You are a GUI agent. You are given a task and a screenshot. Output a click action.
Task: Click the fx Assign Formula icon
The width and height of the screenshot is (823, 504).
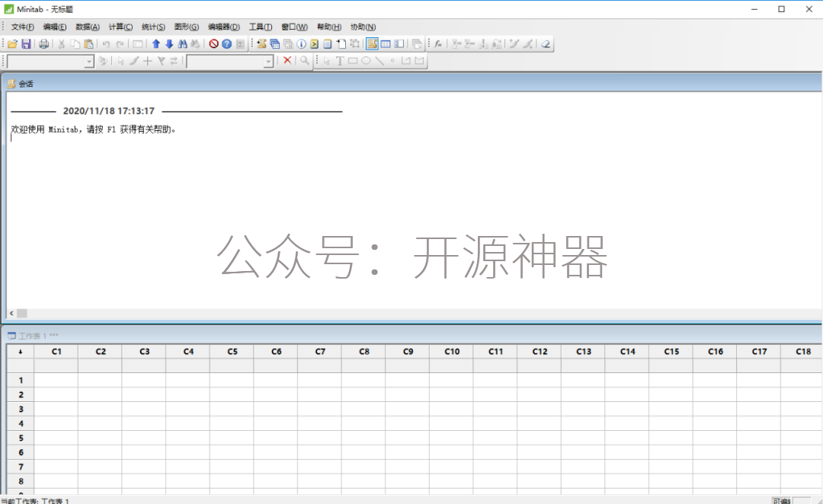(437, 44)
